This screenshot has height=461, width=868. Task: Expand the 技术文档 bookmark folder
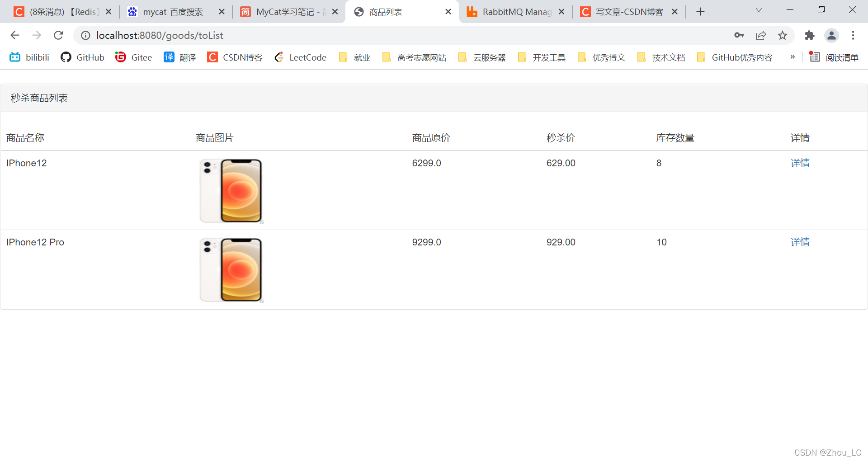[x=661, y=57]
